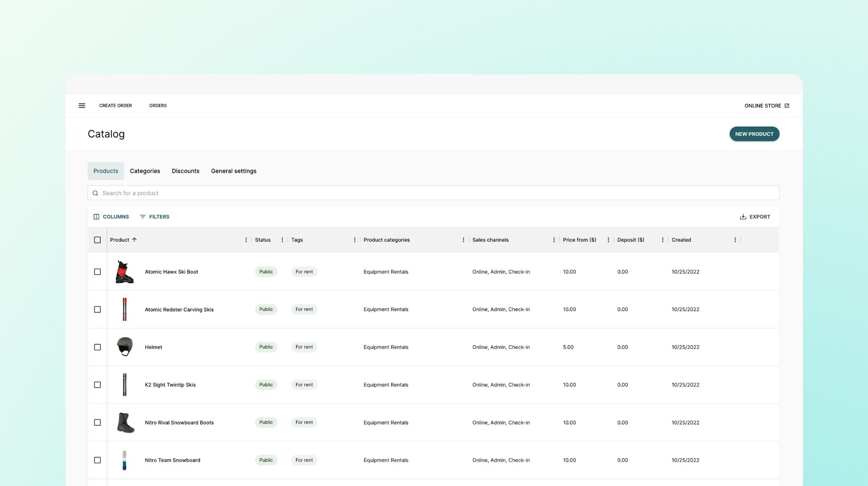This screenshot has width=868, height=486.
Task: Open the Product column menu dots
Action: 246,240
